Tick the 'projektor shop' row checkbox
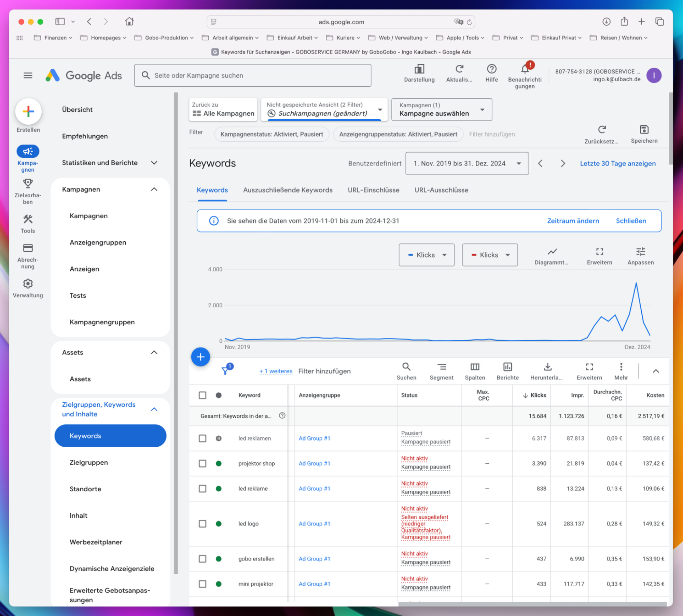The height and width of the screenshot is (616, 683). pos(203,463)
